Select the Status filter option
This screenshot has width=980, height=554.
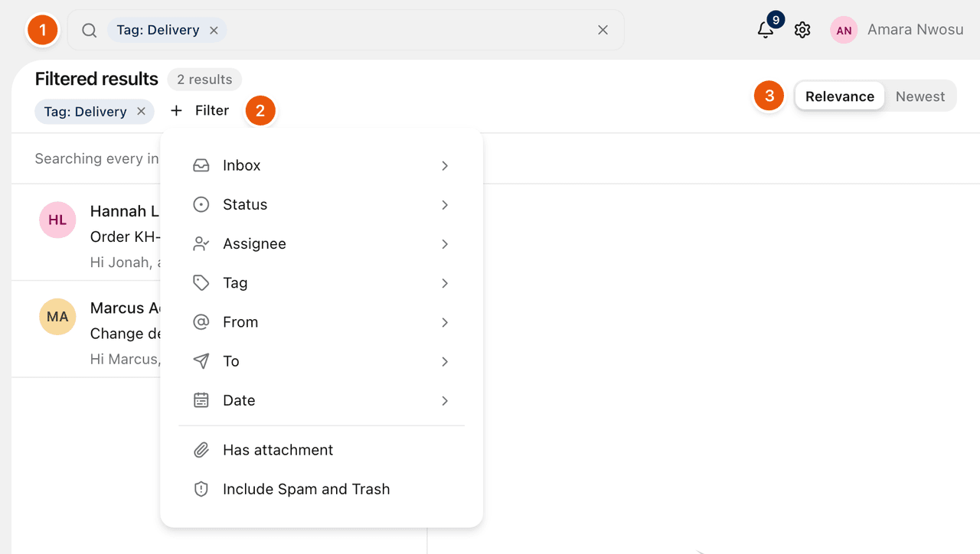[322, 204]
